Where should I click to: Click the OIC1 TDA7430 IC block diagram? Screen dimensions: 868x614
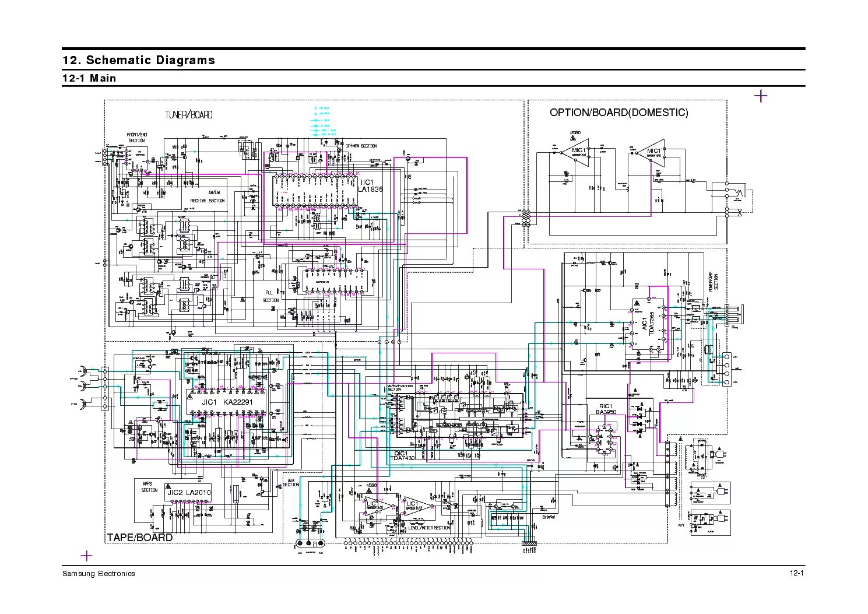click(x=461, y=415)
